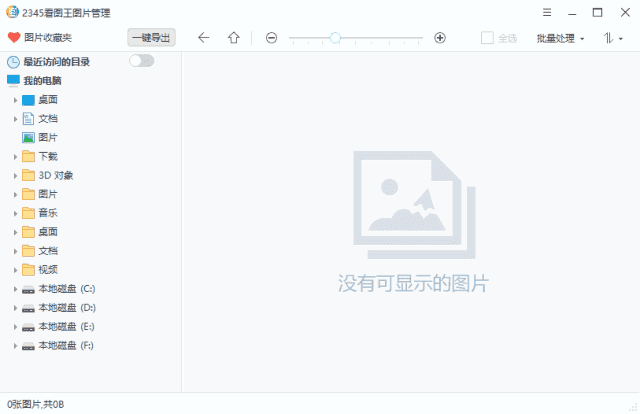Expand the 本地磁盘 (C:) tree node arrow
The height and width of the screenshot is (414, 640).
[16, 289]
